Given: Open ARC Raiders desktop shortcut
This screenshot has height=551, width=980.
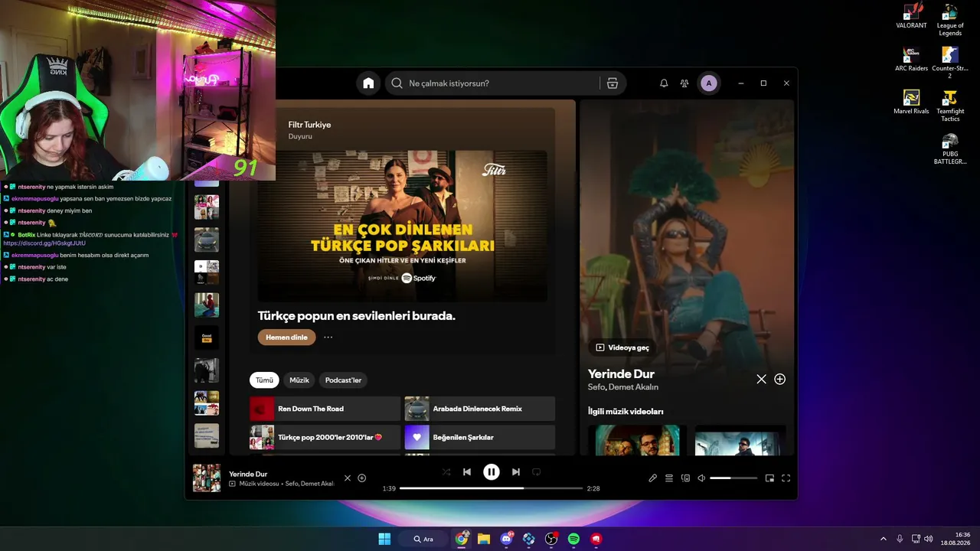Looking at the screenshot, I should point(911,60).
